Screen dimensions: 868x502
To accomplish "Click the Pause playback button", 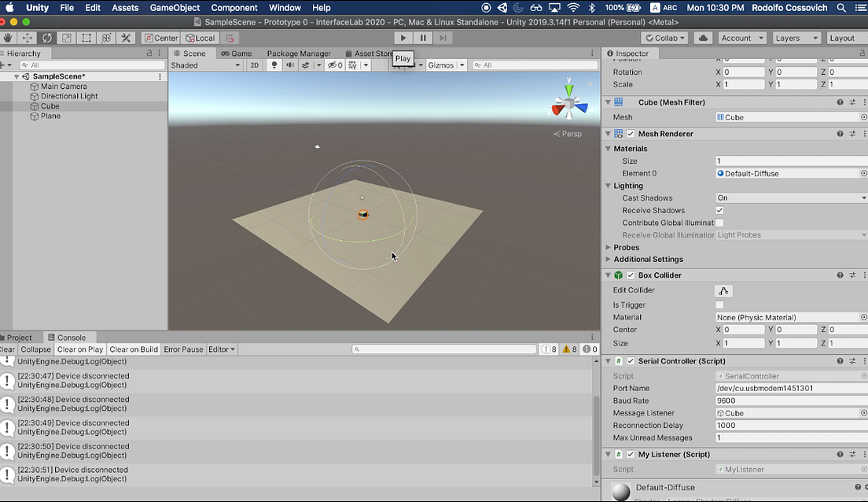I will 423,38.
